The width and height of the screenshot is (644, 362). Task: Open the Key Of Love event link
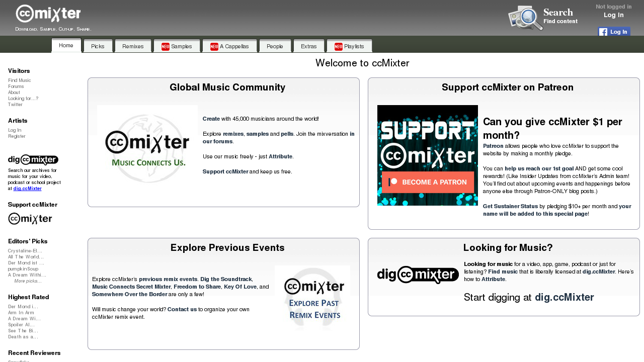241,287
